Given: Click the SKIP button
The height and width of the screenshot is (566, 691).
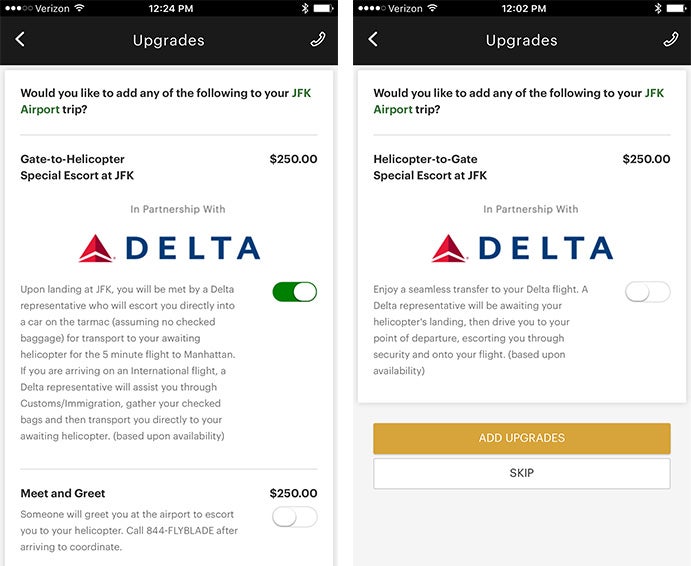Looking at the screenshot, I should 522,473.
